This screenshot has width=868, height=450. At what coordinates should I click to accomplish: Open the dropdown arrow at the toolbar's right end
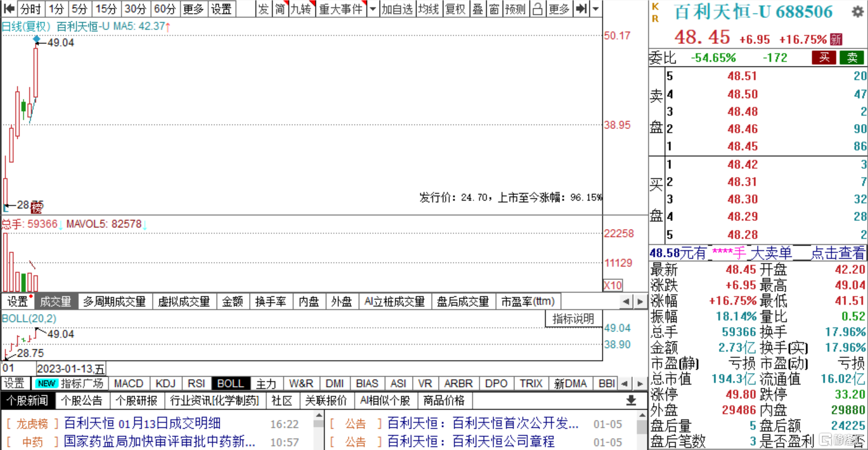pos(596,9)
